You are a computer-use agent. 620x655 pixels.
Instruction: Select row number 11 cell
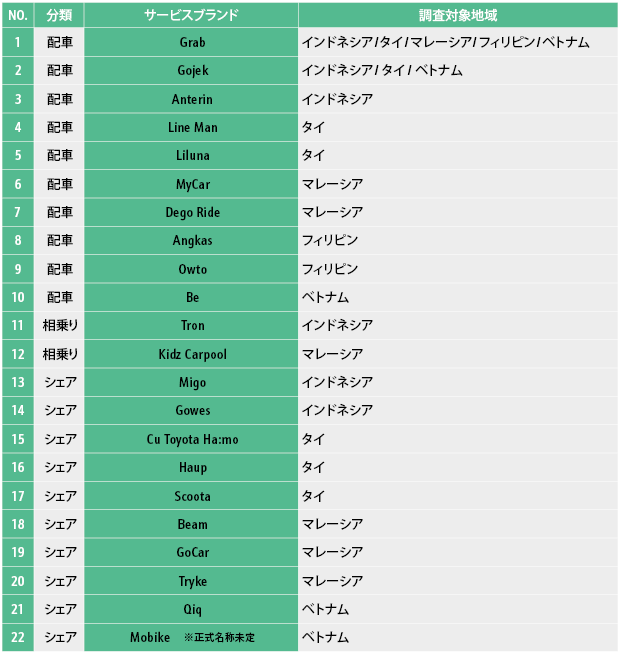18,325
